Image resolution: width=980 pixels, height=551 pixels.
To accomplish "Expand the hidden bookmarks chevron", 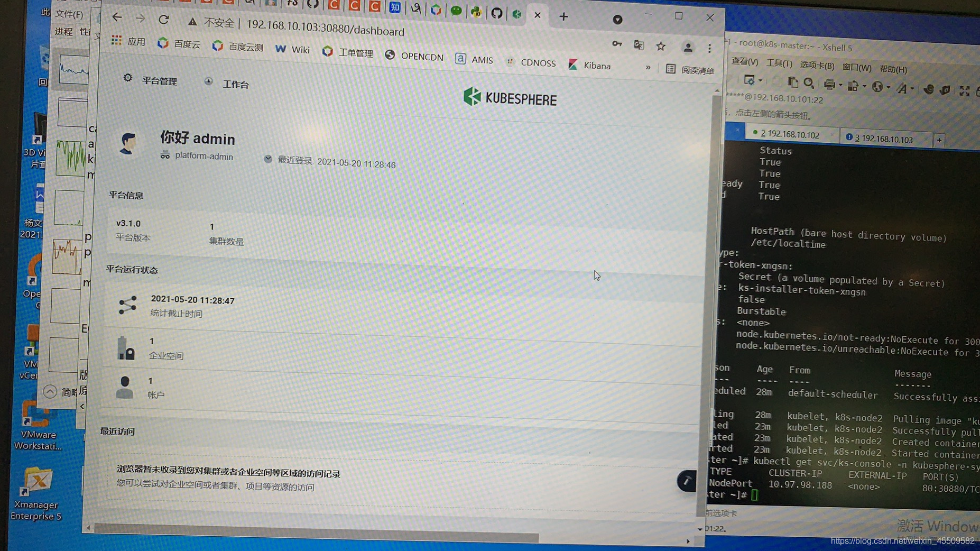I will click(648, 67).
